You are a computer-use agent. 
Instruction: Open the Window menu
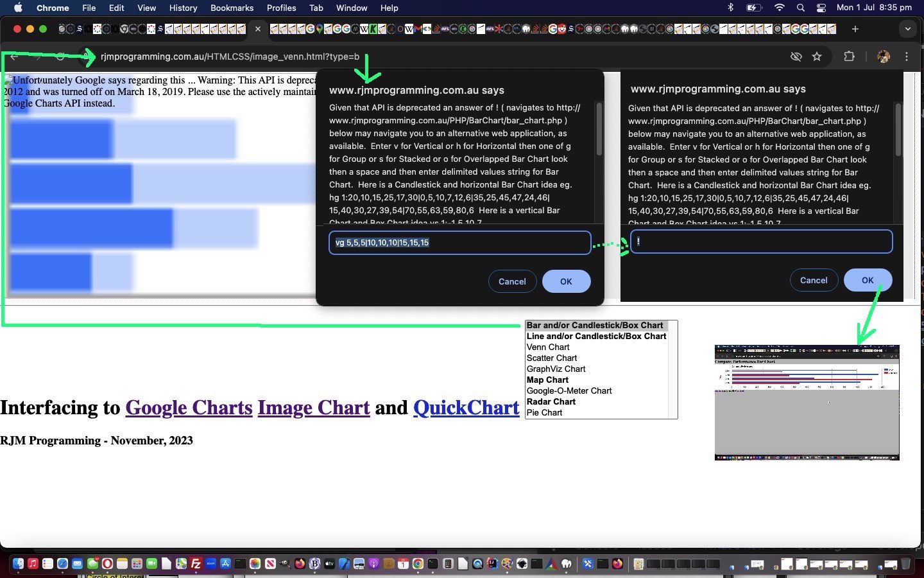[x=352, y=8]
